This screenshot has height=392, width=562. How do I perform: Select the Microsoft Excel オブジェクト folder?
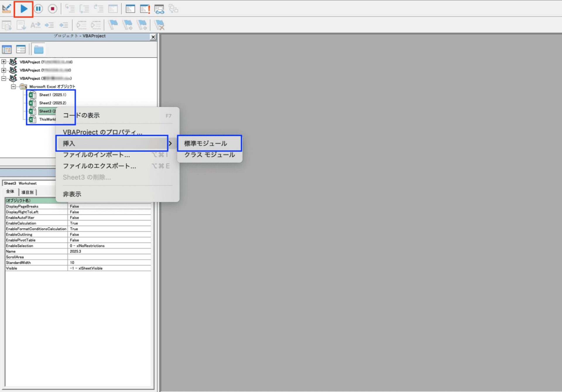(52, 87)
